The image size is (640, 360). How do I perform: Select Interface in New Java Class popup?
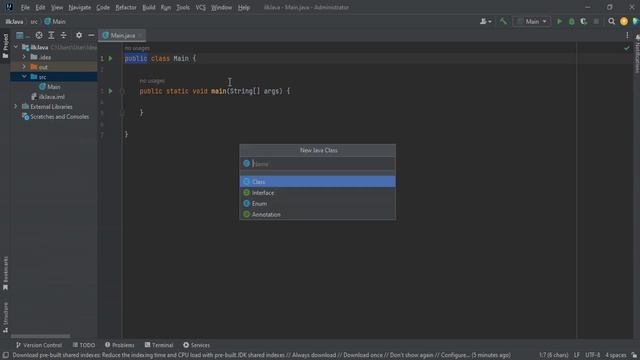pyautogui.click(x=318, y=193)
